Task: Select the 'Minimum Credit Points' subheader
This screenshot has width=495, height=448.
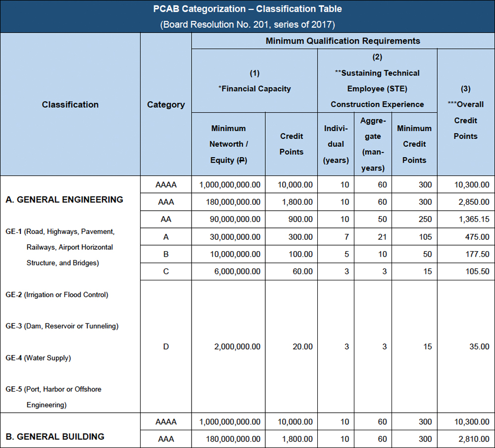Action: point(414,144)
